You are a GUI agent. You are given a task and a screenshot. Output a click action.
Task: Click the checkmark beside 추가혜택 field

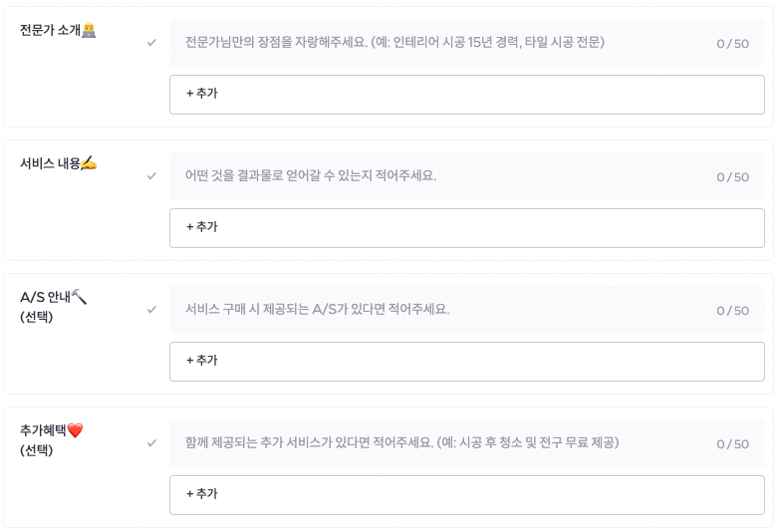(151, 443)
